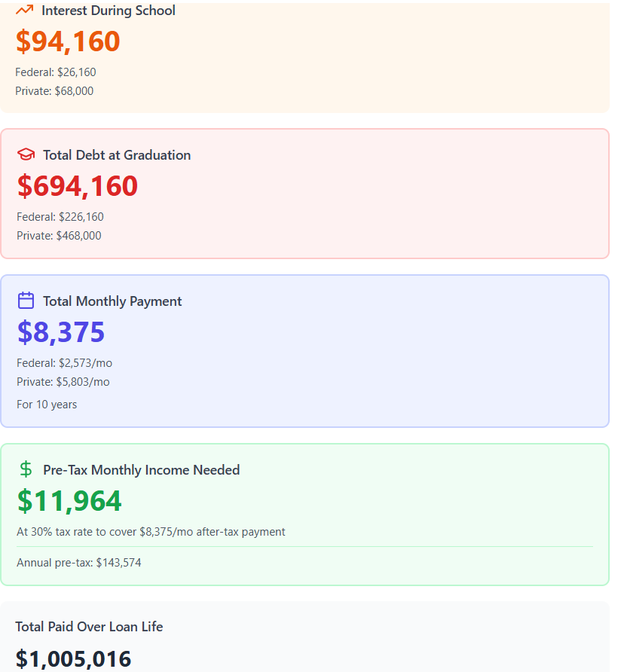Click the Annual pre-tax: $143,574 line
Image resolution: width=624 pixels, height=672 pixels.
pyautogui.click(x=79, y=563)
